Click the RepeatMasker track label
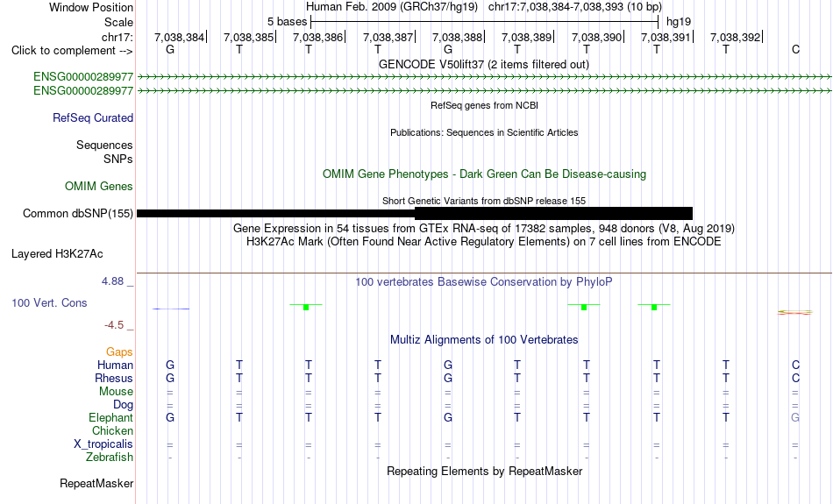This screenshot has width=833, height=504. (x=96, y=483)
